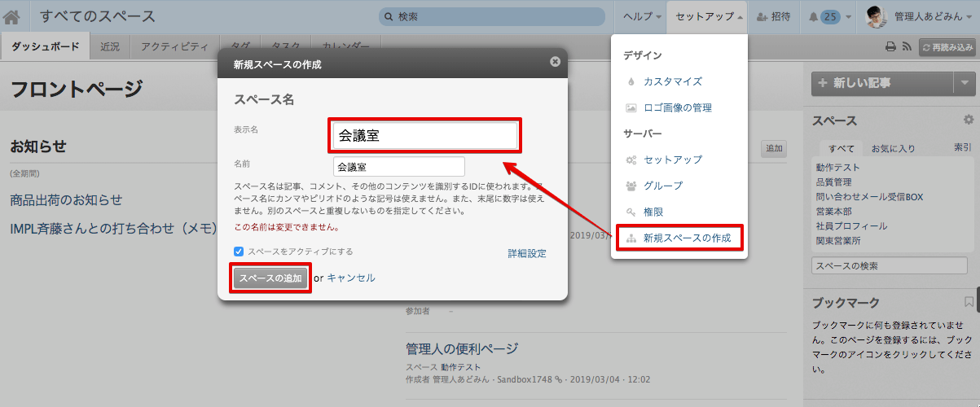Screen dimensions: 980x407
Task: Close the 新規スペースの作成 dialog
Action: coord(555,61)
